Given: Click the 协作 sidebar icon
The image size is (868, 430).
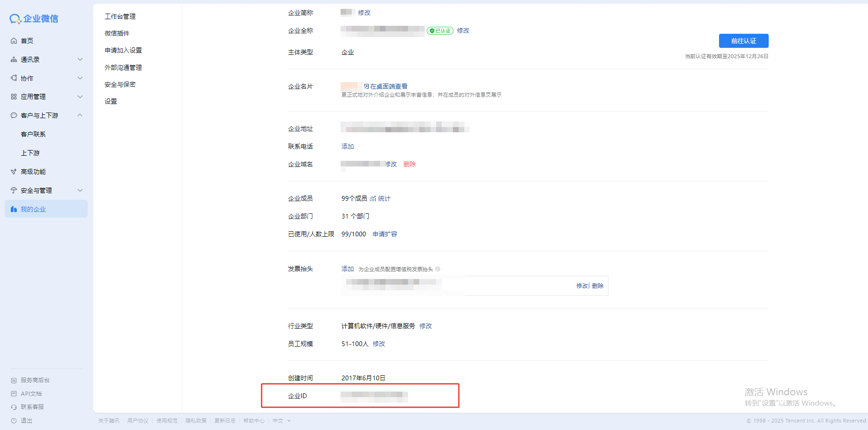Looking at the screenshot, I should (x=14, y=78).
